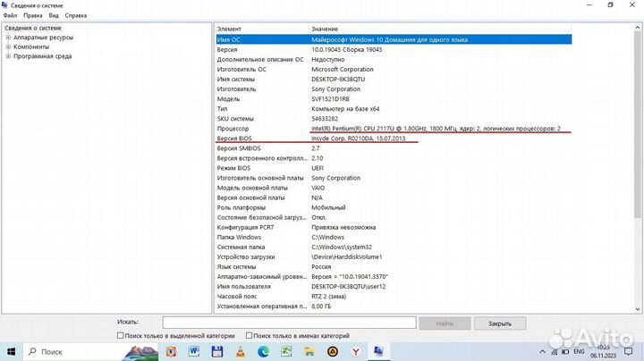This screenshot has height=361, width=644.
Task: Click the Закрыть button
Action: (x=500, y=323)
